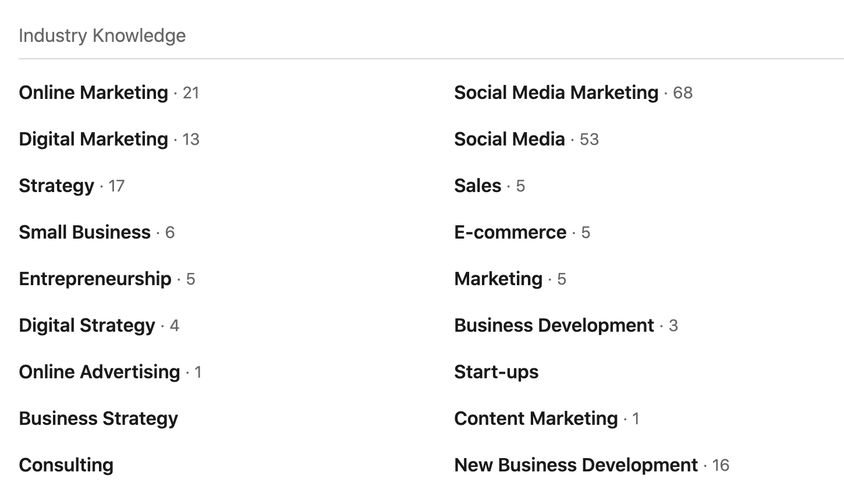Image resolution: width=844 pixels, height=504 pixels.
Task: Open the Consulting skill link
Action: 66,465
